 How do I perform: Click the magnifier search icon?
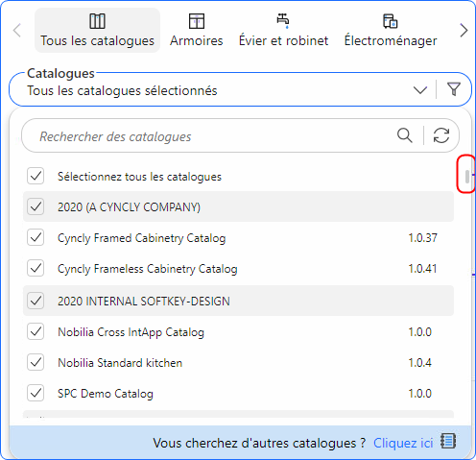click(405, 135)
